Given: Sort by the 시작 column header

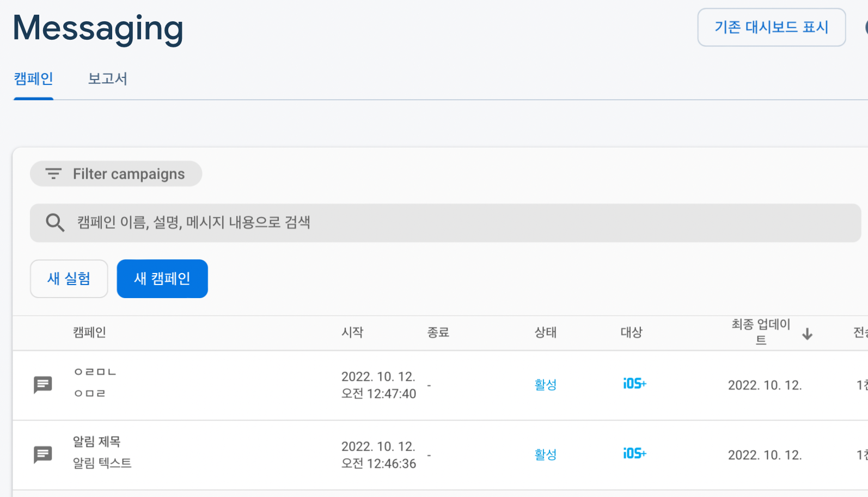Looking at the screenshot, I should 352,332.
